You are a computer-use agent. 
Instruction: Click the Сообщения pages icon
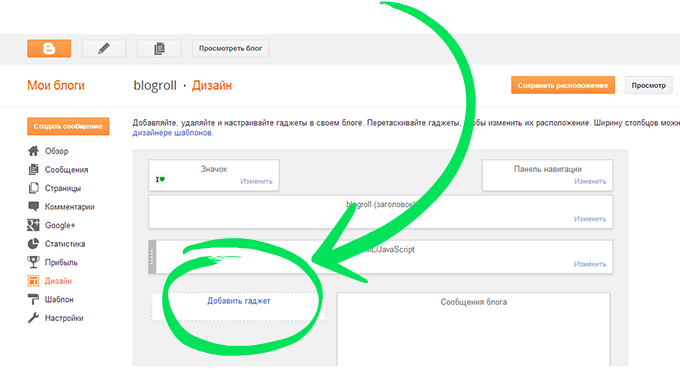tap(33, 170)
